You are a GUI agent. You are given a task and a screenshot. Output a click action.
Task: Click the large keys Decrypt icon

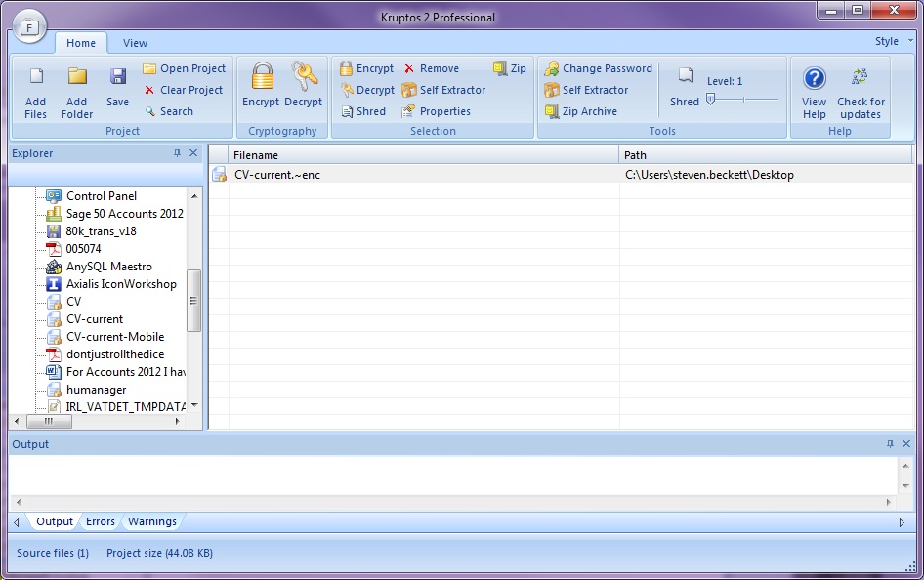click(x=304, y=76)
